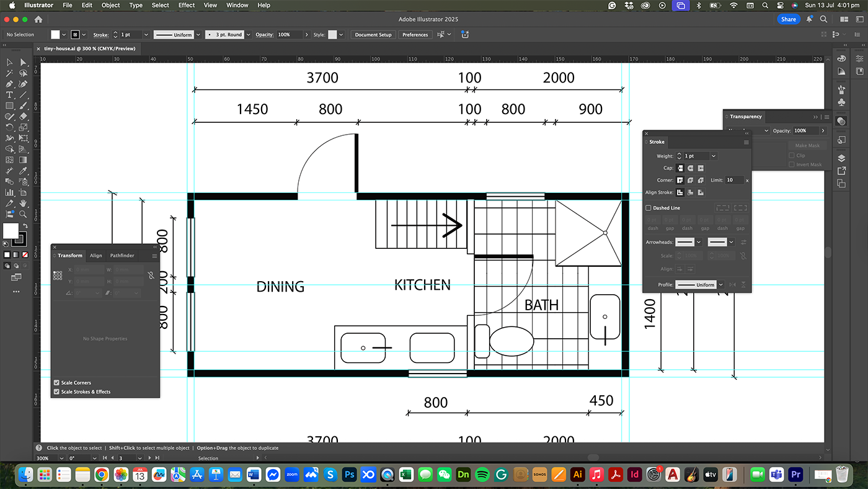Open the first Arrowheads start dropdown
Viewport: 868px width, 489px height.
tap(699, 242)
